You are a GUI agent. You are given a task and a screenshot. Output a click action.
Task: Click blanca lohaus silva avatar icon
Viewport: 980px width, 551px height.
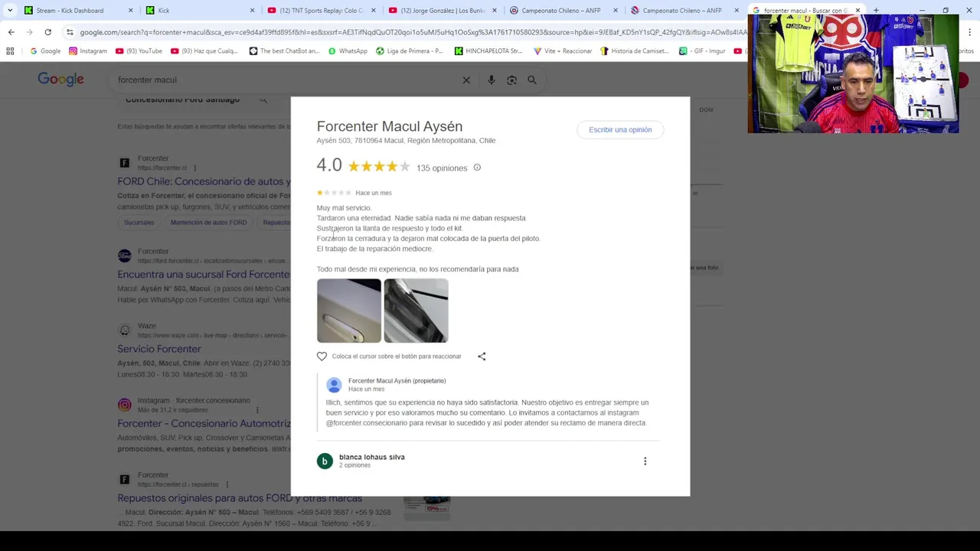(x=325, y=461)
